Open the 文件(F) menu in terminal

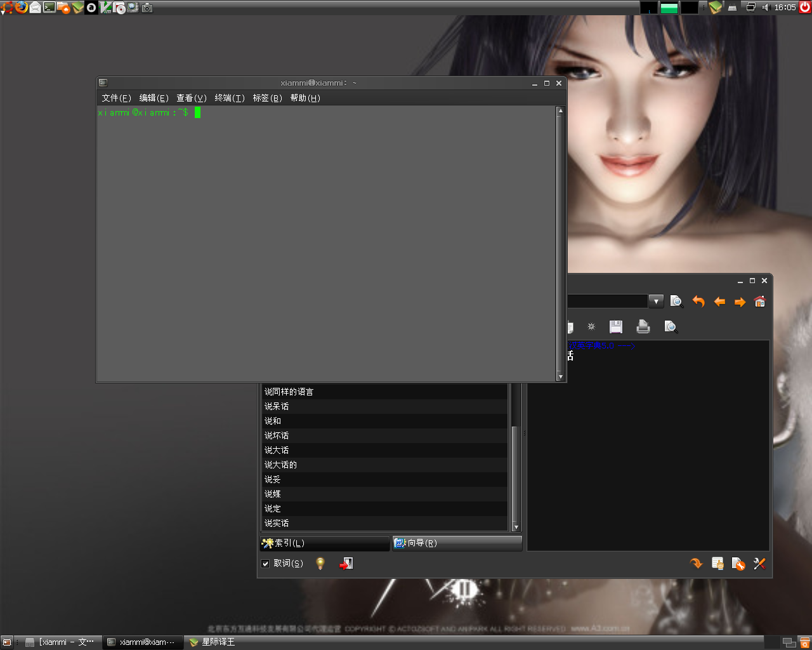pos(116,98)
